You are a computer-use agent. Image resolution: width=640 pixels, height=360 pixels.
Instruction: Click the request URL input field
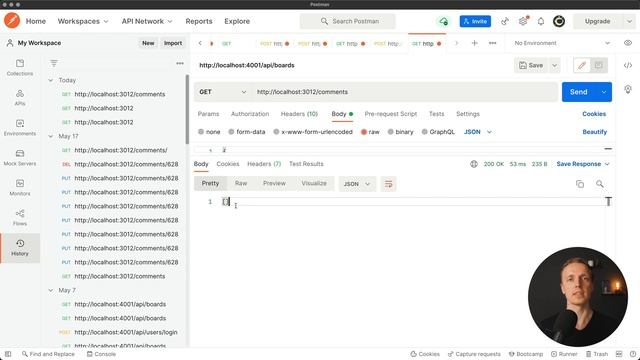pos(404,92)
